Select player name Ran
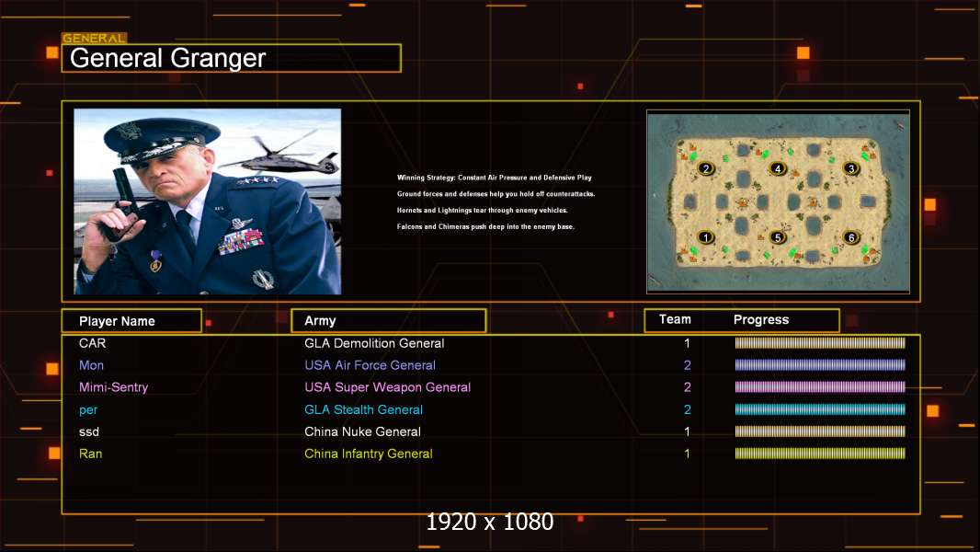980x552 pixels. (90, 454)
